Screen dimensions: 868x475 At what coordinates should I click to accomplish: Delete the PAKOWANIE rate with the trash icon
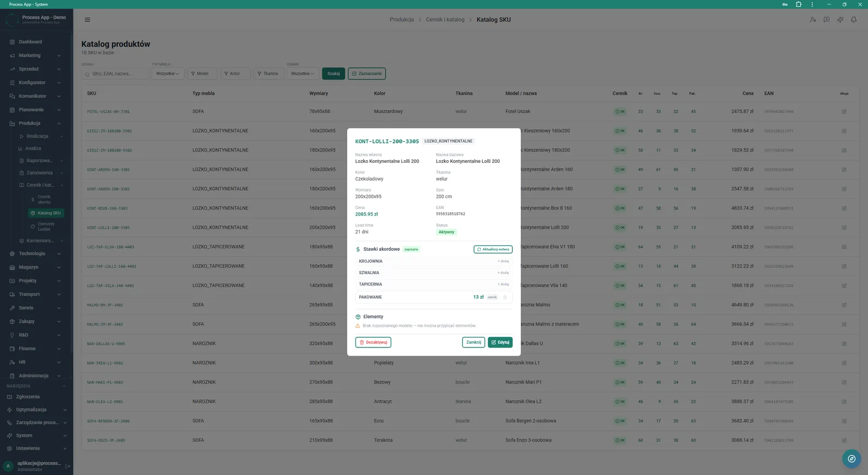pyautogui.click(x=505, y=297)
